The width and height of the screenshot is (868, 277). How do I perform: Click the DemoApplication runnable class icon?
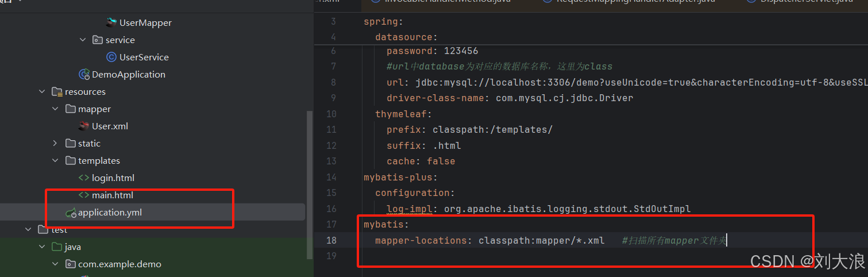click(x=84, y=74)
